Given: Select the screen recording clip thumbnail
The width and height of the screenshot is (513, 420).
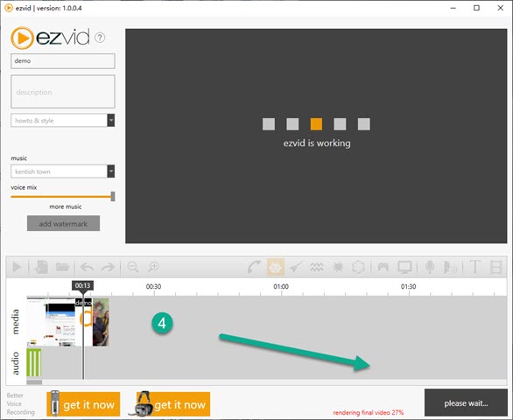Looking at the screenshot, I should 52,321.
